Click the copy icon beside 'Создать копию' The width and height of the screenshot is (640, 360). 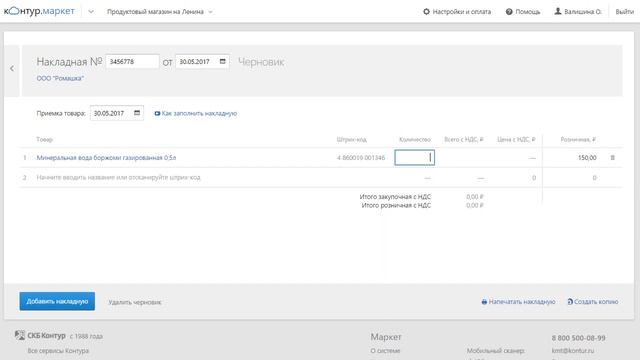click(x=570, y=302)
